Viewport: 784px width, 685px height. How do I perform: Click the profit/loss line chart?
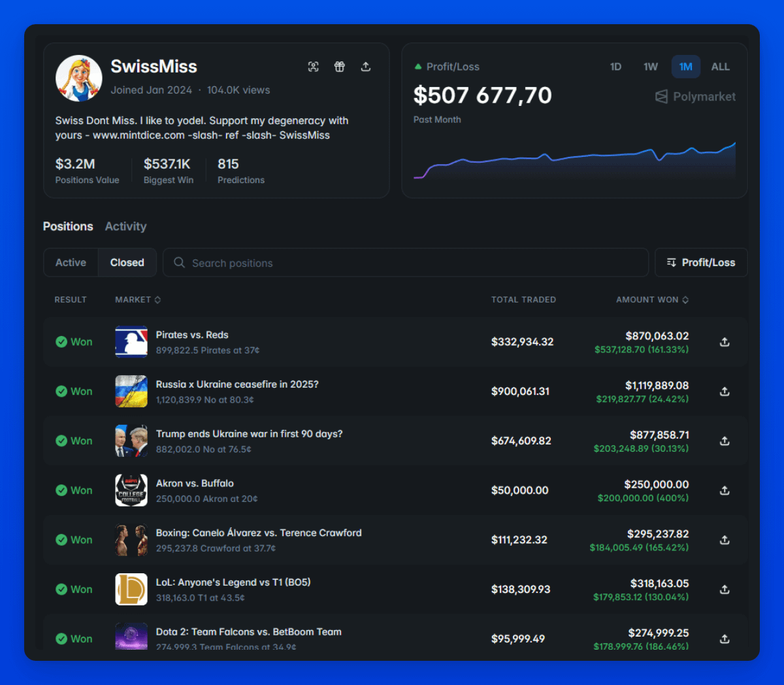pyautogui.click(x=574, y=161)
